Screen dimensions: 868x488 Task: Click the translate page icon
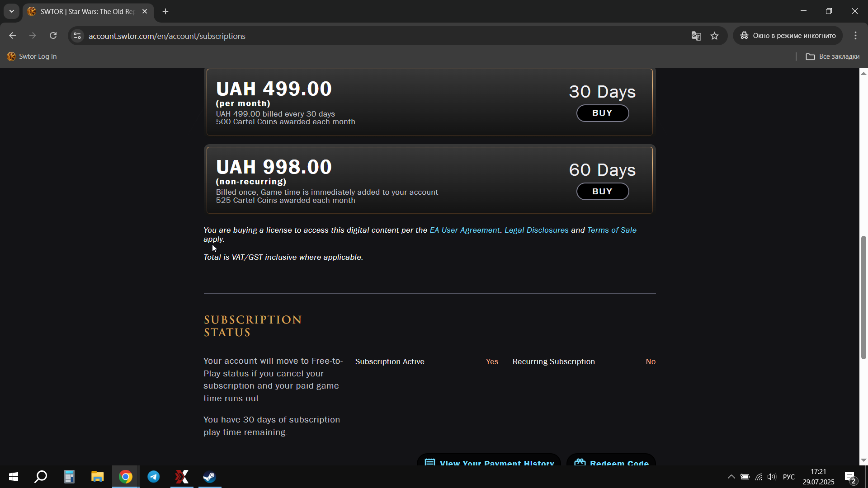pos(696,36)
